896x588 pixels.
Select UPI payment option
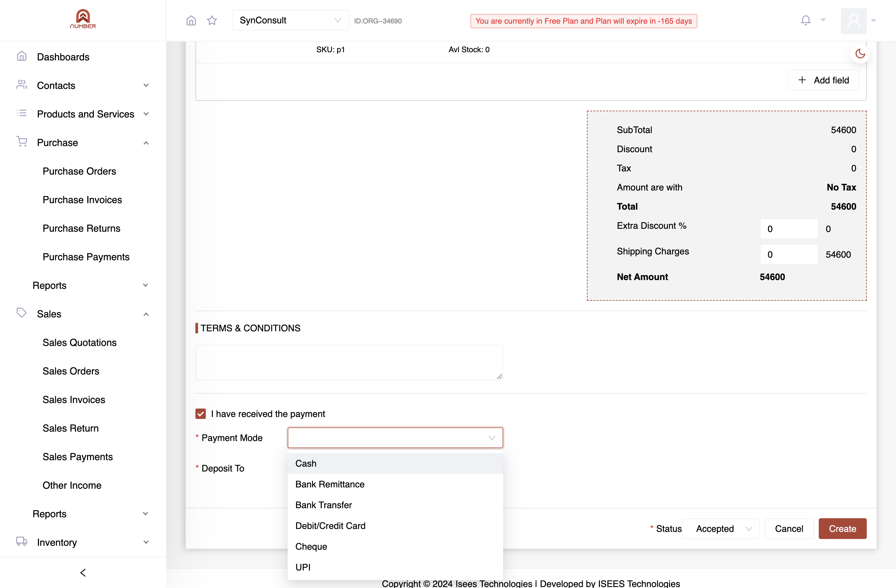(x=395, y=567)
